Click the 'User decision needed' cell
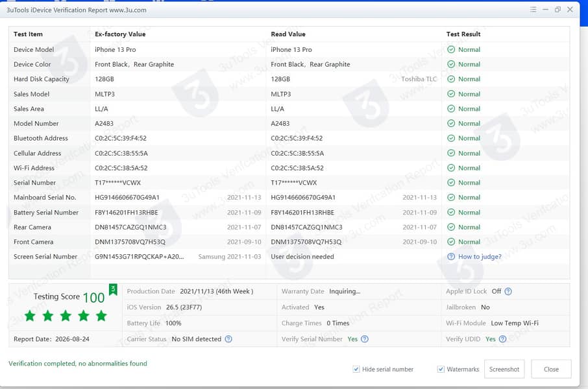This screenshot has width=588, height=389. (x=302, y=256)
